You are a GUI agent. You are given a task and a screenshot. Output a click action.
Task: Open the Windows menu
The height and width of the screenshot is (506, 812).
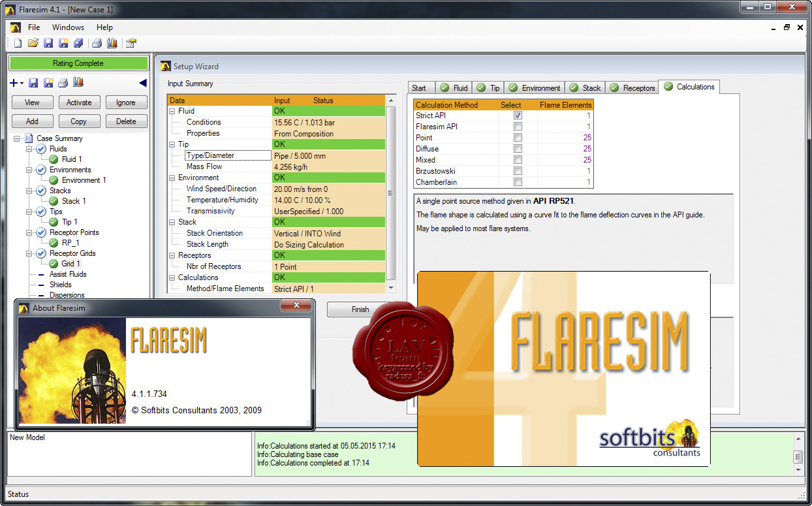(x=68, y=27)
